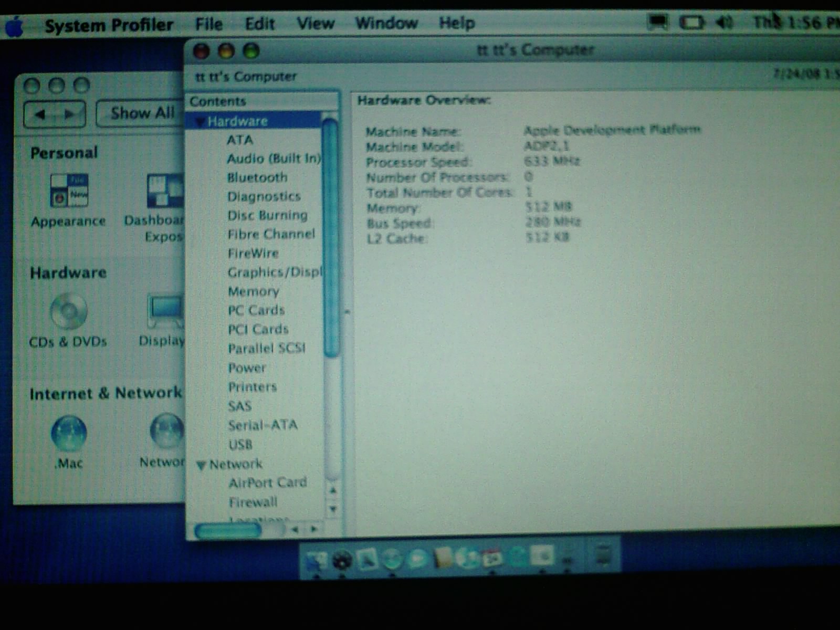This screenshot has height=630, width=840.
Task: Select FireWire in the Contents list
Action: tap(253, 253)
